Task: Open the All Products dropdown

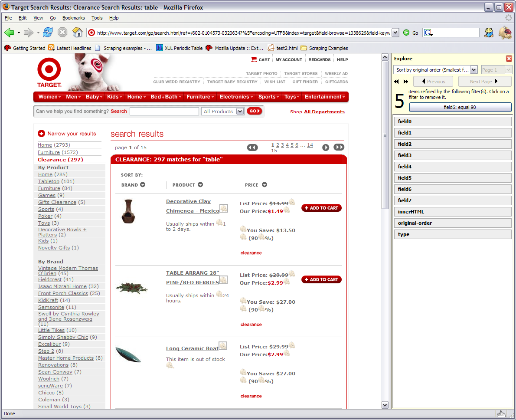Action: click(x=240, y=112)
